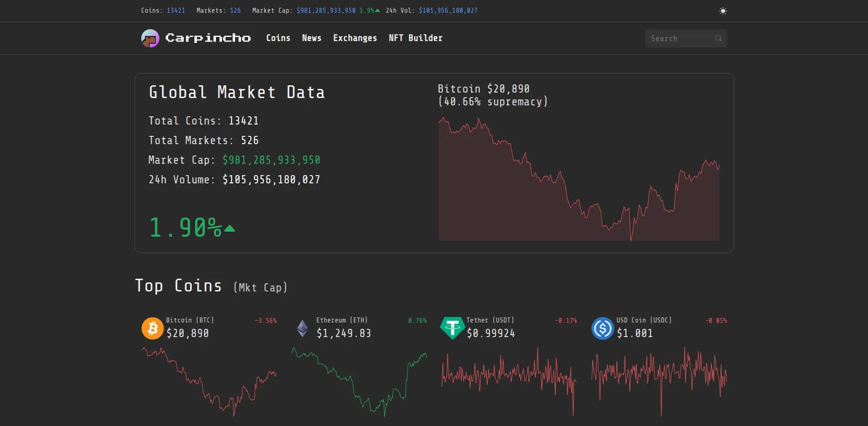Click the $0.99924 Tether price
Image resolution: width=868 pixels, height=426 pixels.
(x=491, y=333)
